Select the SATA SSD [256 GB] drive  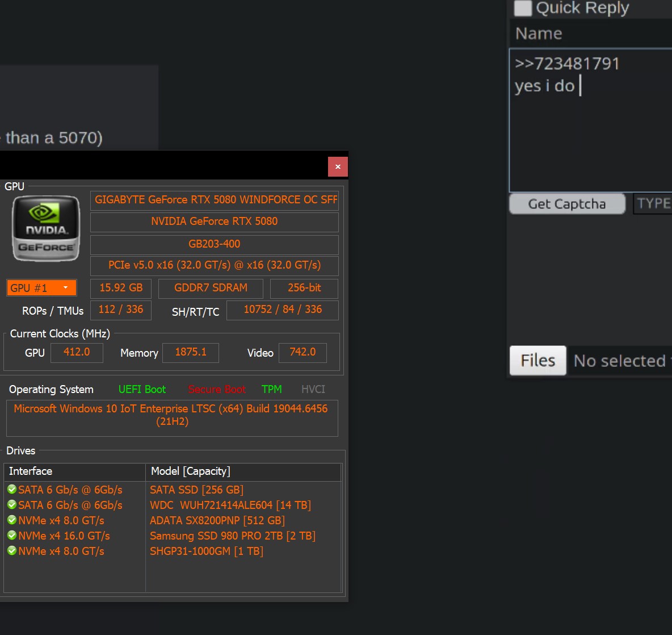pos(197,490)
